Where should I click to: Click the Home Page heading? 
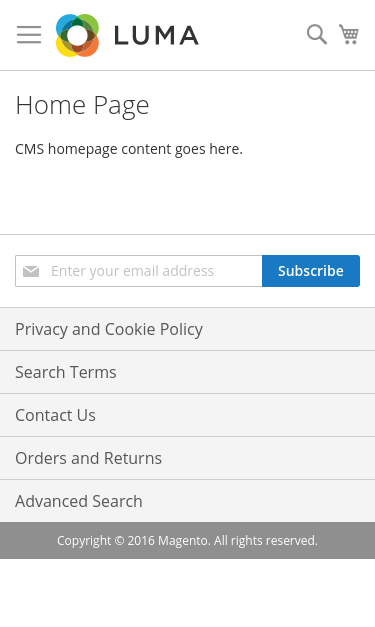[82, 106]
